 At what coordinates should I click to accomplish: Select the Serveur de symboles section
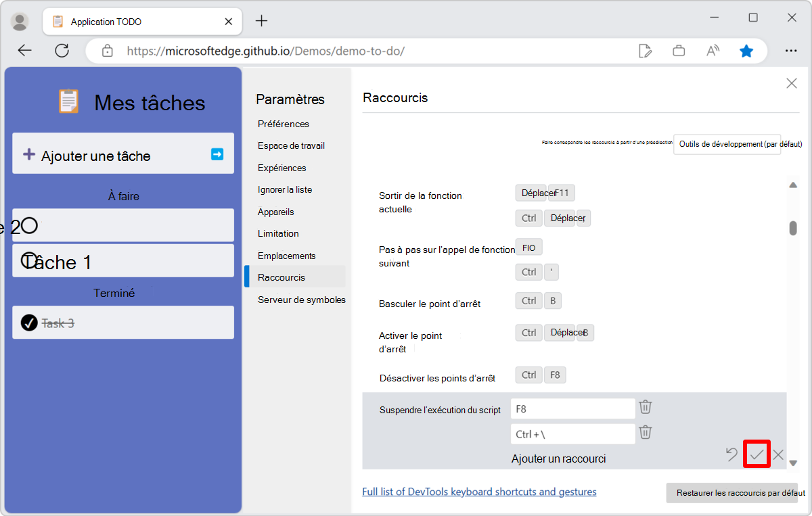(x=300, y=299)
